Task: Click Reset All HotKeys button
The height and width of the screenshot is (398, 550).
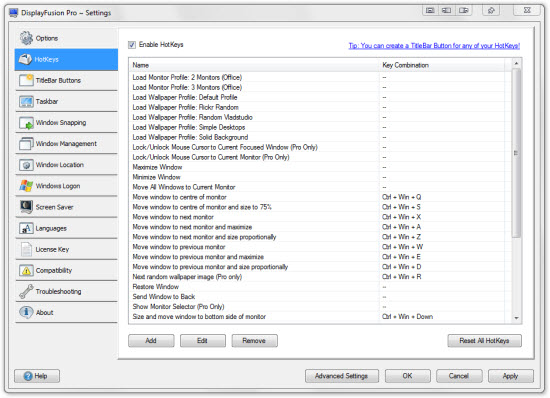Action: 484,340
